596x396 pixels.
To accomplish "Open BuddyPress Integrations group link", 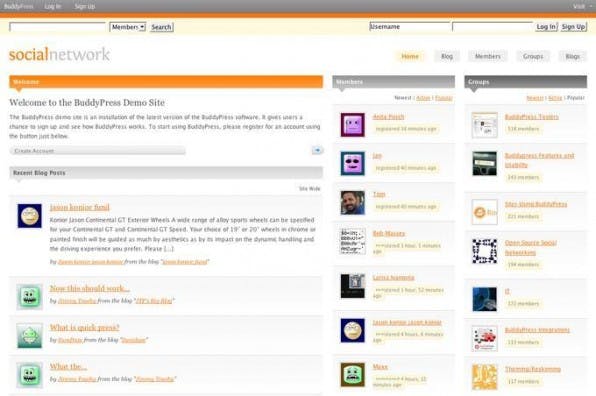I will click(537, 330).
